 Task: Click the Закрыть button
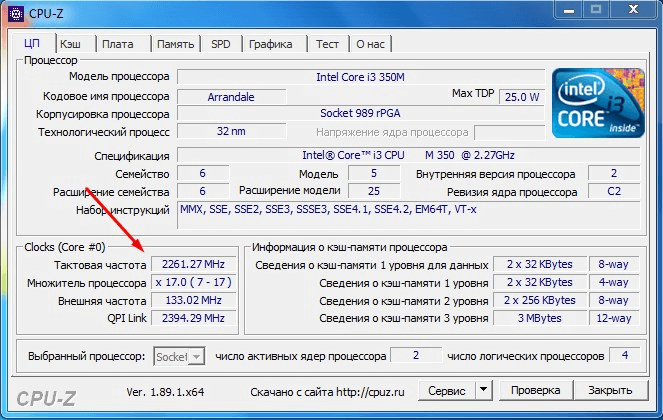(x=610, y=390)
